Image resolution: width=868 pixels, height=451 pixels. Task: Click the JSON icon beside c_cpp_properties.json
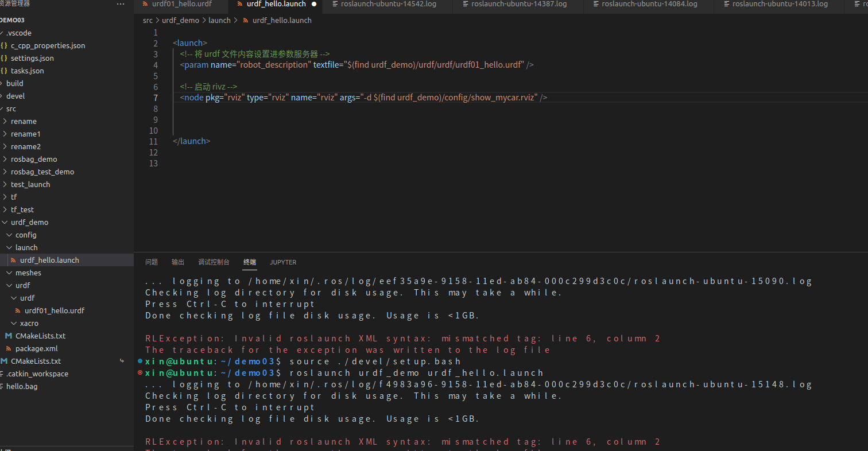pos(4,45)
